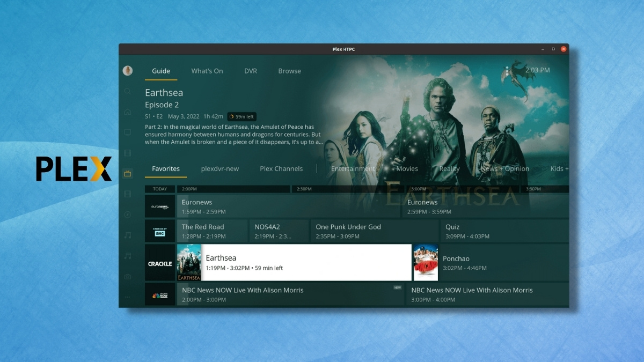Click the Crackle channel logo

159,262
